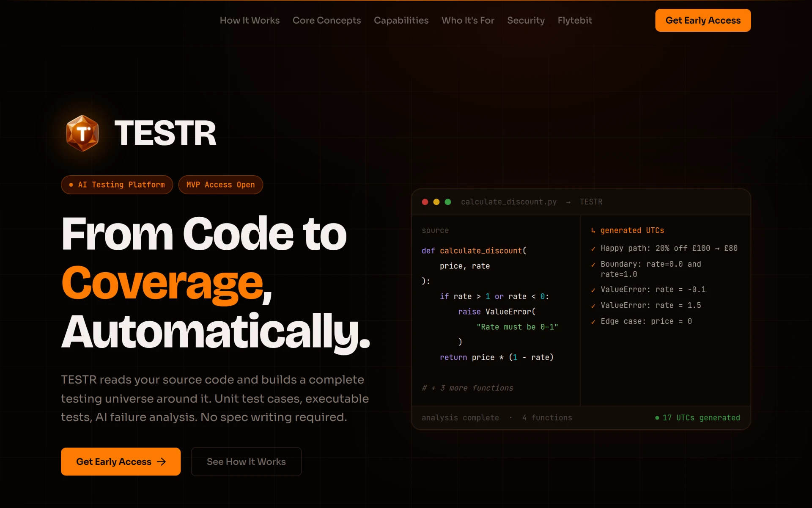
Task: Click Get Early Access button in header
Action: tap(703, 20)
